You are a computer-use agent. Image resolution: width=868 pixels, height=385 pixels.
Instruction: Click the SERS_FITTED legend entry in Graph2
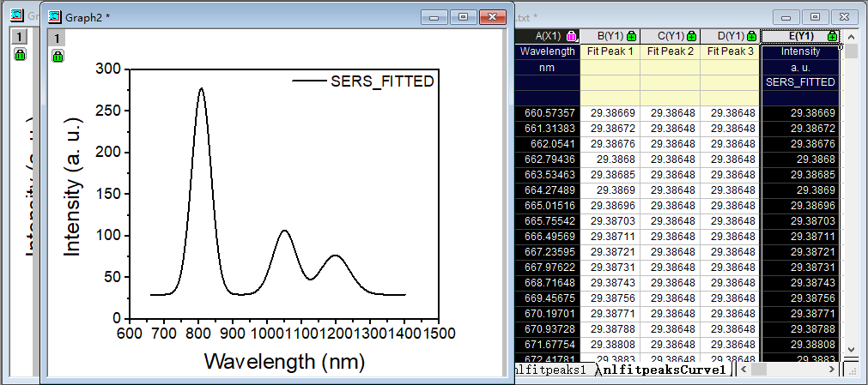point(363,81)
